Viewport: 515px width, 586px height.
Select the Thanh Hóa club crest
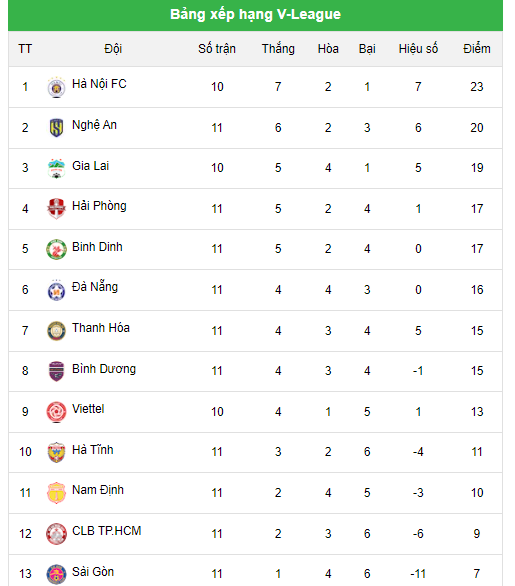point(56,331)
